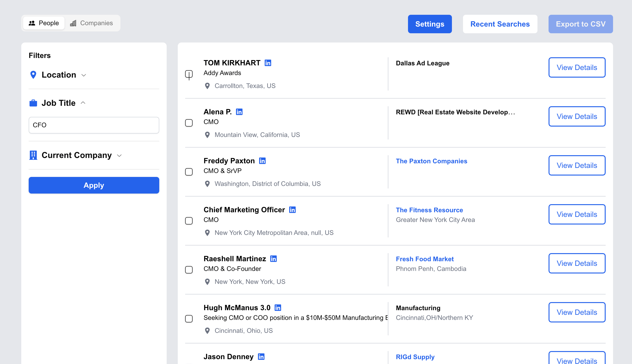Viewport: 632px width, 364px height.
Task: View Details for Freddy Paxton
Action: click(x=577, y=166)
